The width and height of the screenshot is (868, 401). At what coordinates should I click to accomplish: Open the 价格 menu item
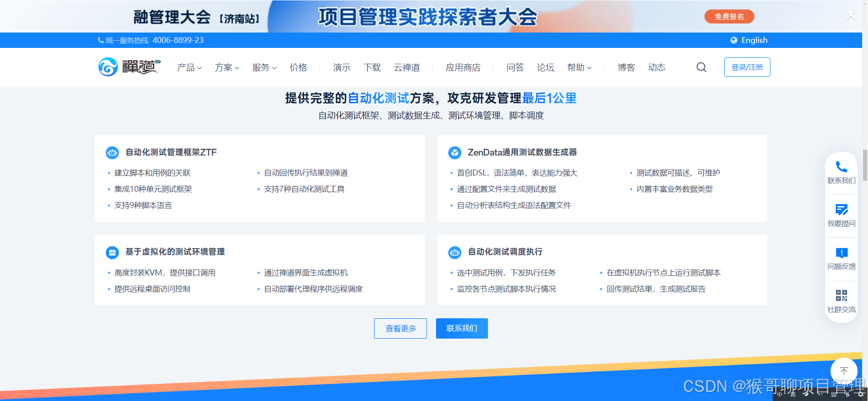pos(298,67)
